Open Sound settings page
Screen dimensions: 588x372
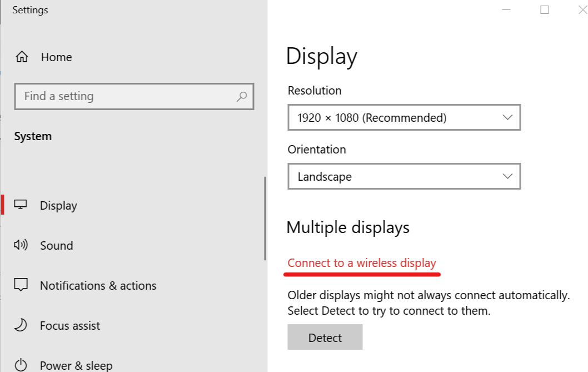[56, 245]
